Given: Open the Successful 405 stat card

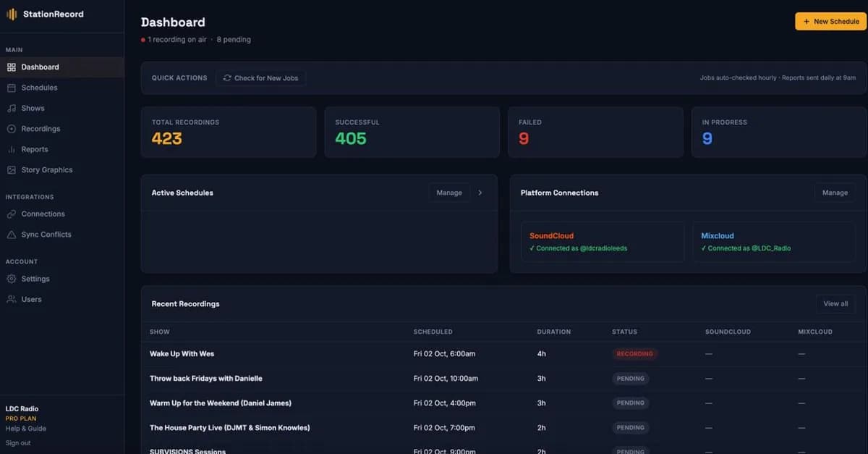Looking at the screenshot, I should (412, 133).
